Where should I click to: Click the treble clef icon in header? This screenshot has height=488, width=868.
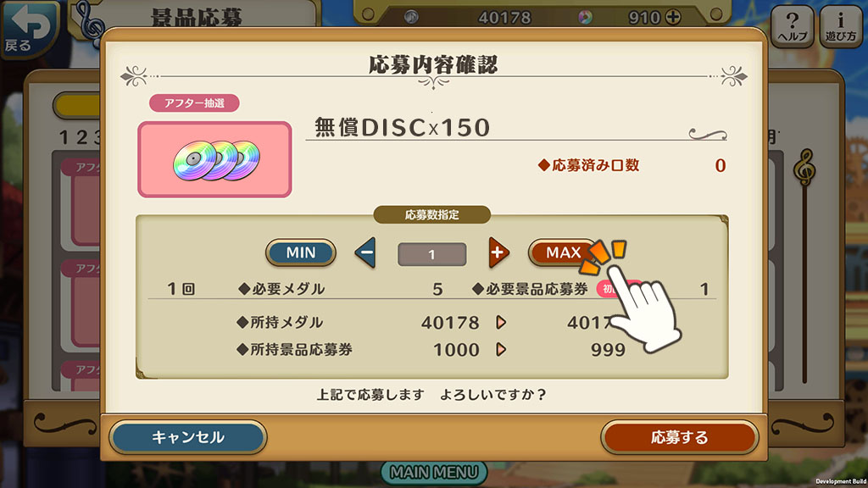click(x=90, y=23)
